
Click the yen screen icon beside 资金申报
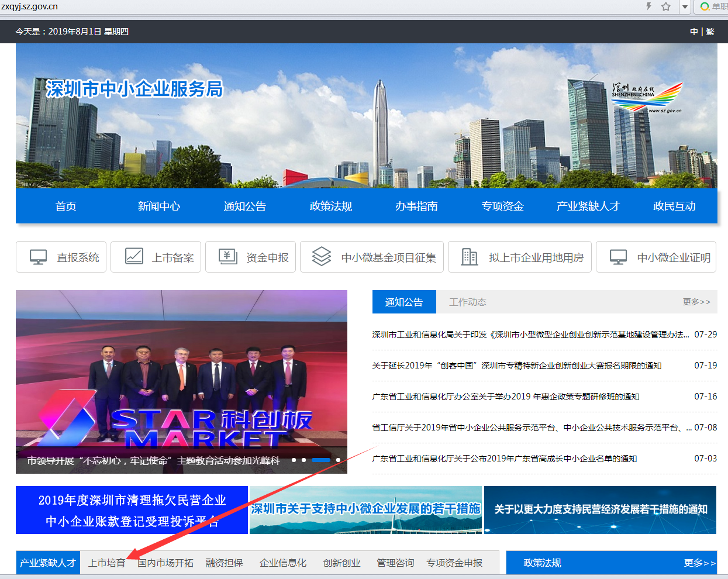[x=228, y=257]
